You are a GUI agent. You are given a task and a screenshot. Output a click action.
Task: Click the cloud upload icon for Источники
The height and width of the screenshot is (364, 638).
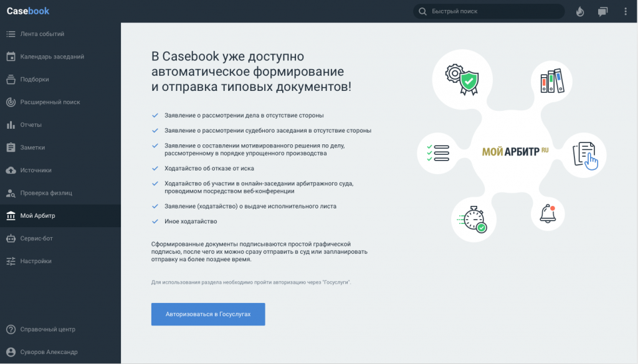[x=11, y=170]
